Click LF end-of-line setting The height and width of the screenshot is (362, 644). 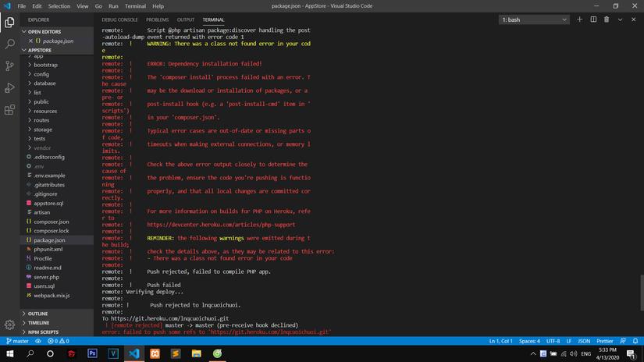point(569,341)
